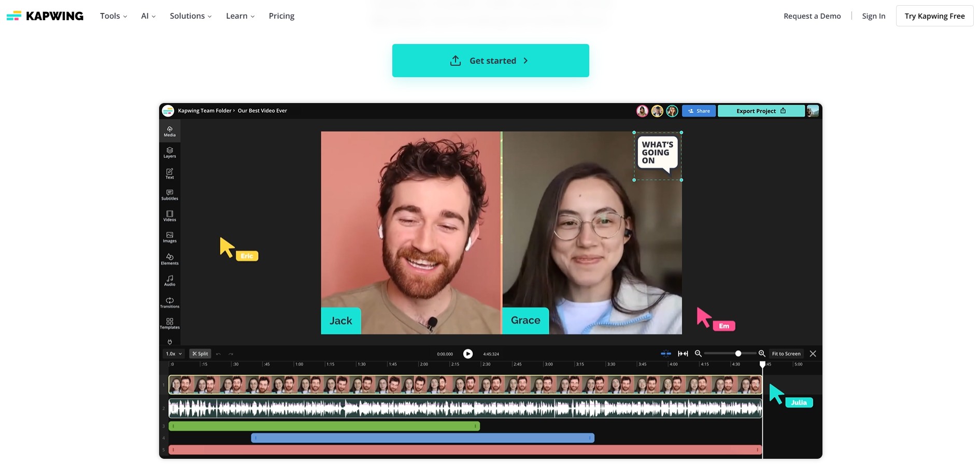Click the Get started button
Screen dimensions: 980x465
click(x=490, y=61)
